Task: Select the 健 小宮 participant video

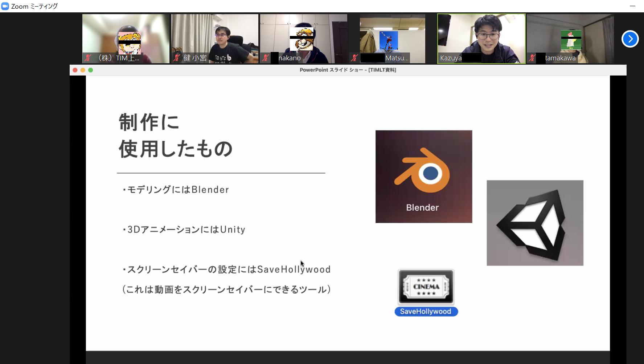Action: 215,39
